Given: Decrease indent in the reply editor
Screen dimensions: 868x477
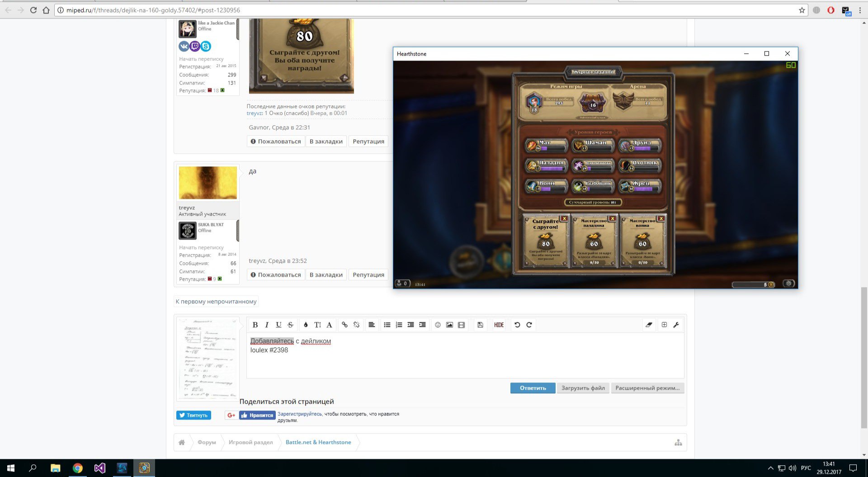Looking at the screenshot, I should click(x=410, y=325).
